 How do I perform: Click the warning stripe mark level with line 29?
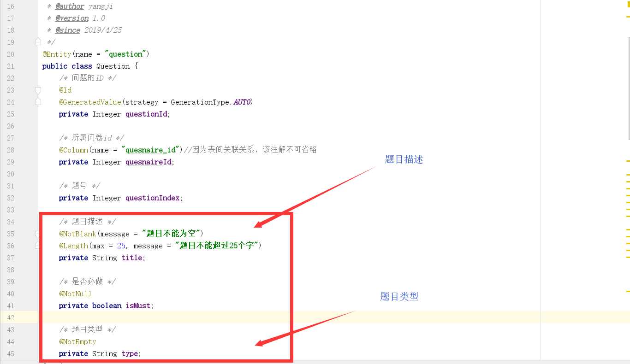click(628, 161)
